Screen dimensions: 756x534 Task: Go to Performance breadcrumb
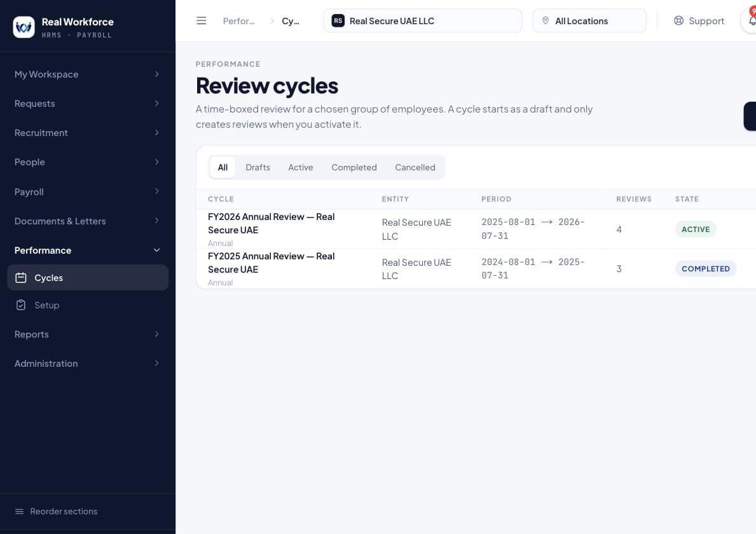click(x=238, y=21)
